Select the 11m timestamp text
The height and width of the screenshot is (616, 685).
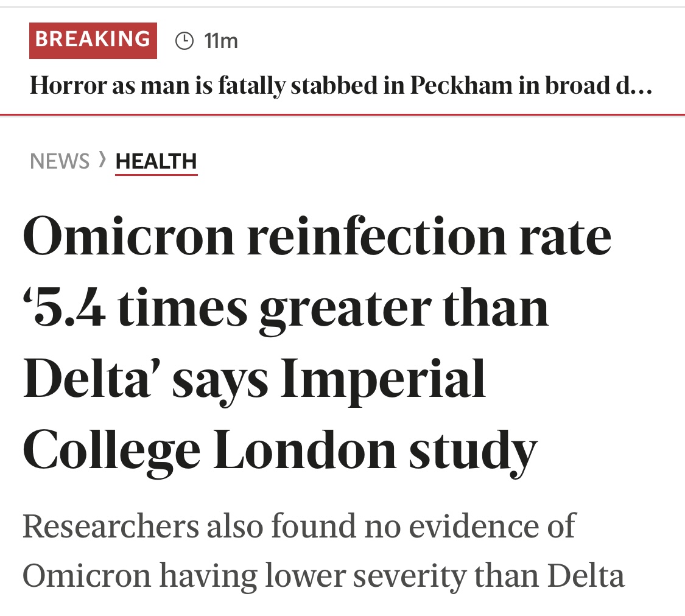221,41
